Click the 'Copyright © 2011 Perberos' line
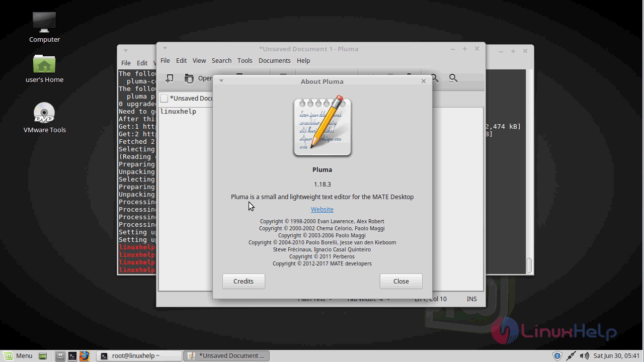This screenshot has width=644, height=362. point(322,256)
